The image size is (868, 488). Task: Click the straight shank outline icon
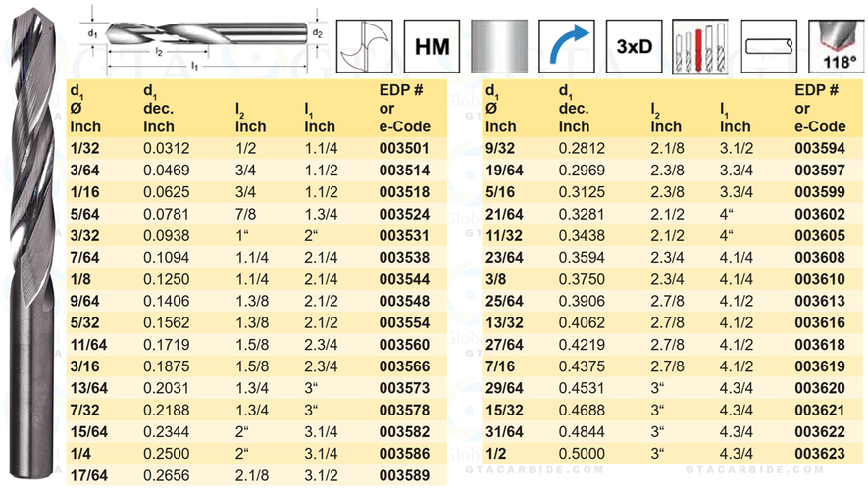click(x=767, y=45)
